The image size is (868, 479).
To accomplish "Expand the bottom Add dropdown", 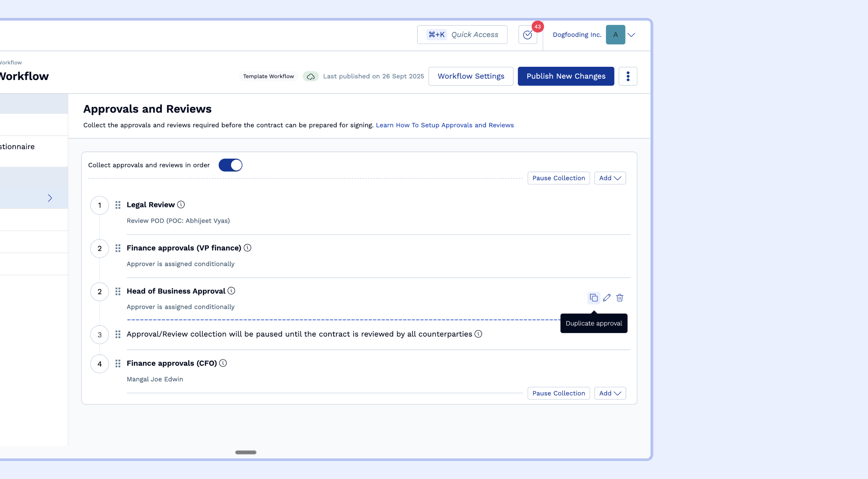I will tap(610, 393).
